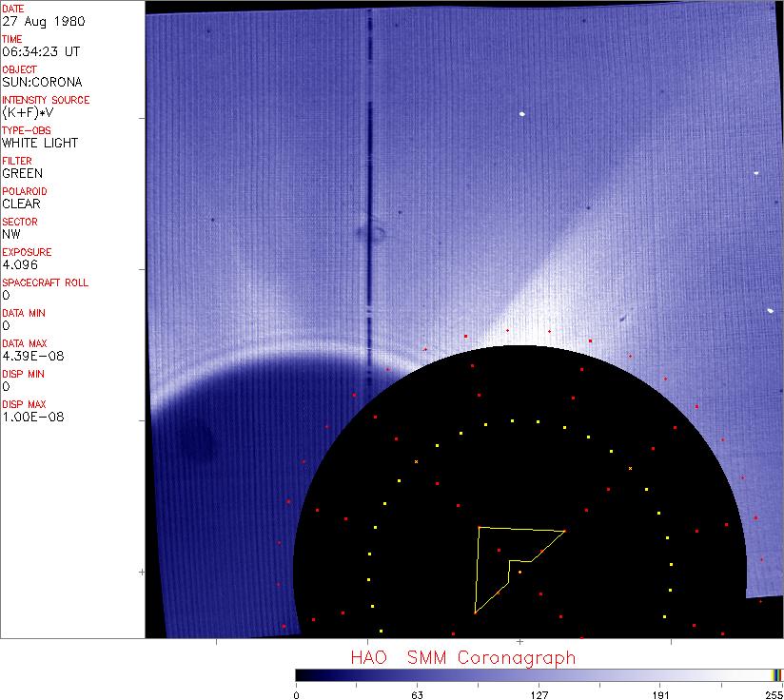This screenshot has height=700, width=784.
Task: Select the 0 under DATA MIN
Action: click(x=6, y=326)
